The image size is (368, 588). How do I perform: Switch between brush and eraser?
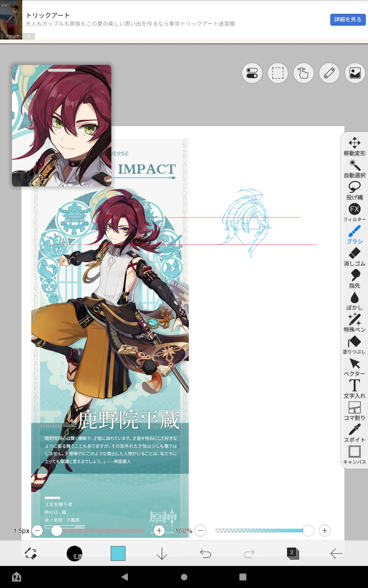pyautogui.click(x=31, y=553)
